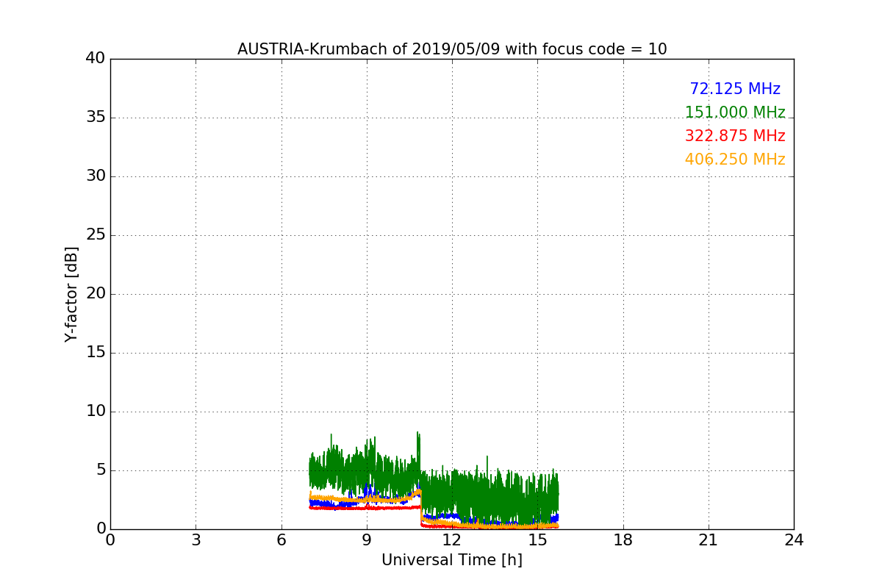Click the y-axis tick label 30
The height and width of the screenshot is (588, 882).
coord(96,176)
